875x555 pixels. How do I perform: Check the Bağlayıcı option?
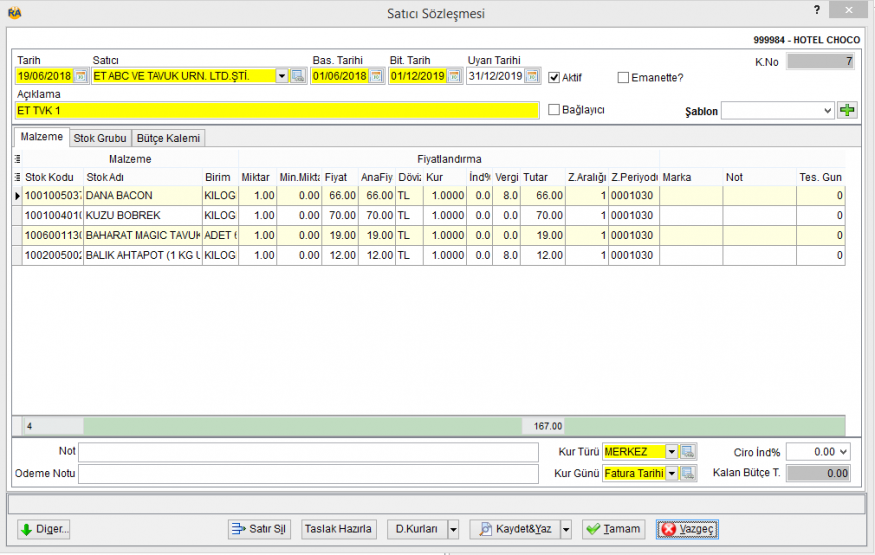coord(554,109)
